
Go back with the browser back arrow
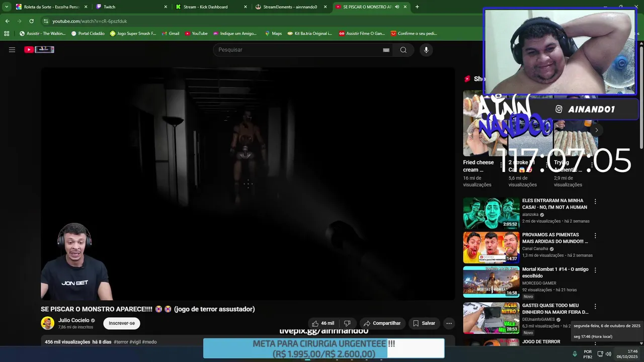(7, 21)
